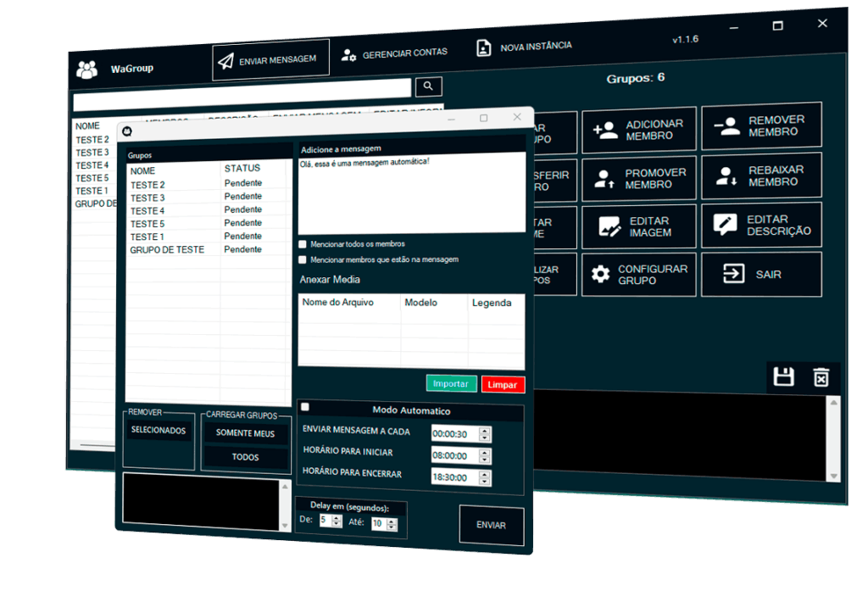This screenshot has height=591, width=868.
Task: Open the Configurar Grupo gear option
Action: [639, 274]
